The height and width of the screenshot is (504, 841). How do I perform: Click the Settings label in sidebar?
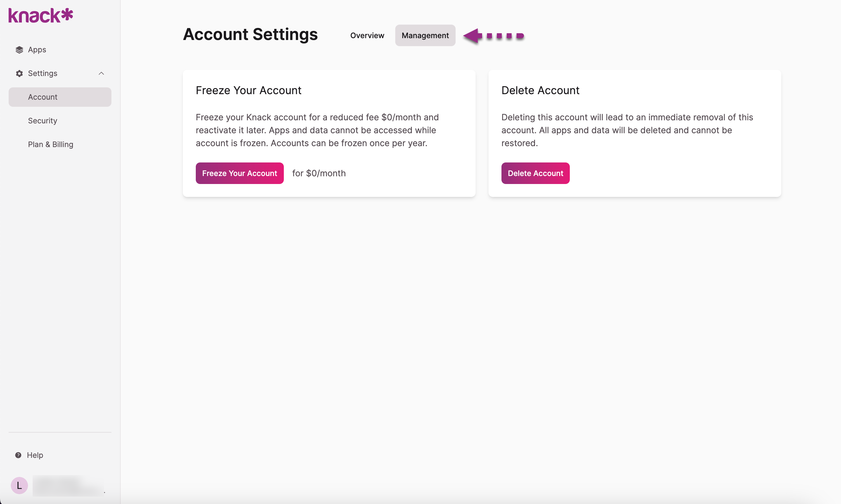42,73
